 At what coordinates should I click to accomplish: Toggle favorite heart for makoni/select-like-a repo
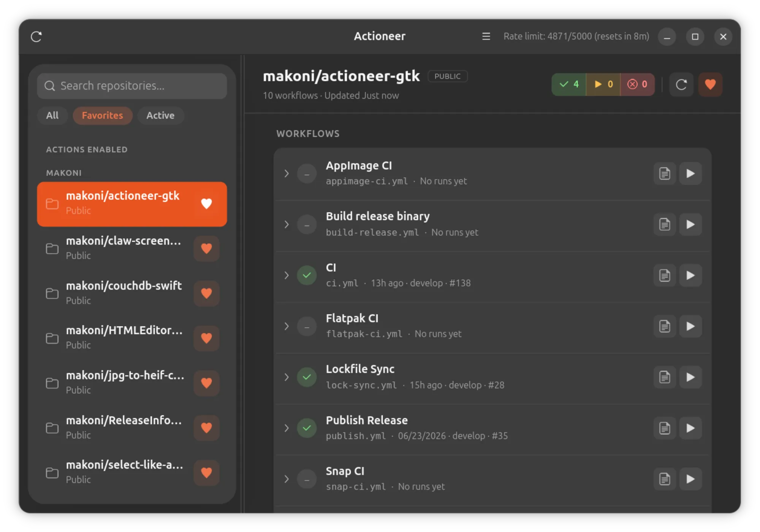point(206,473)
